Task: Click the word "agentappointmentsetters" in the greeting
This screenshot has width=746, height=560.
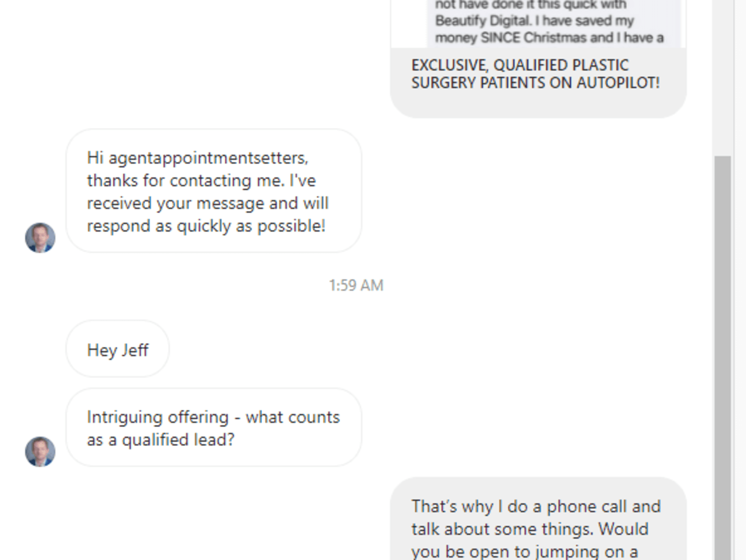Action: click(208, 158)
